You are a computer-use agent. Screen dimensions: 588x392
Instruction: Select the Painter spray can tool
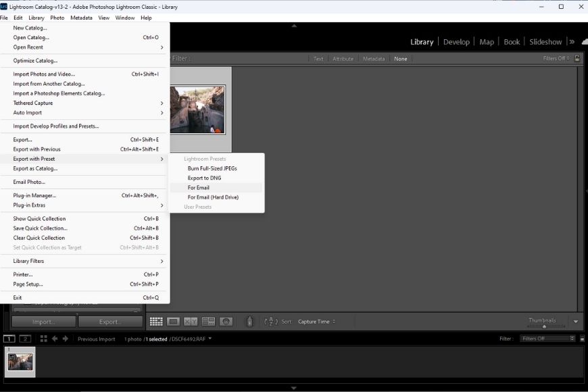pyautogui.click(x=249, y=322)
